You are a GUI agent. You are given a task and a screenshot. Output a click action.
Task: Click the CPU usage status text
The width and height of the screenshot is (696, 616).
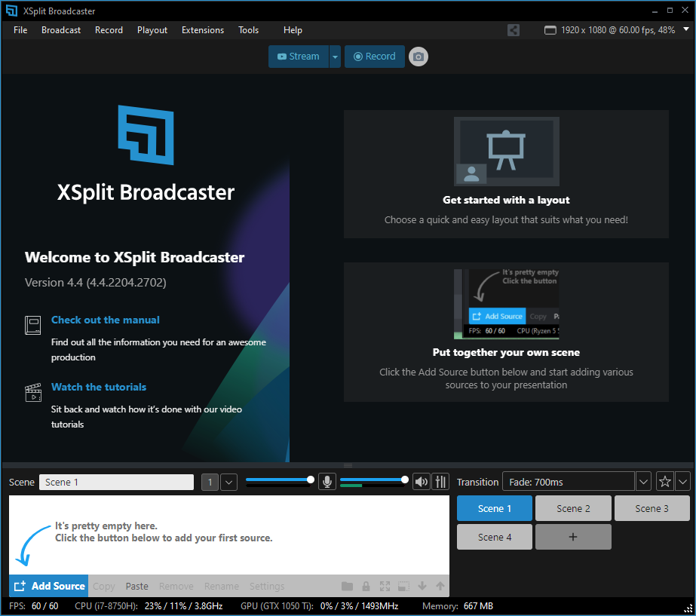(x=149, y=606)
